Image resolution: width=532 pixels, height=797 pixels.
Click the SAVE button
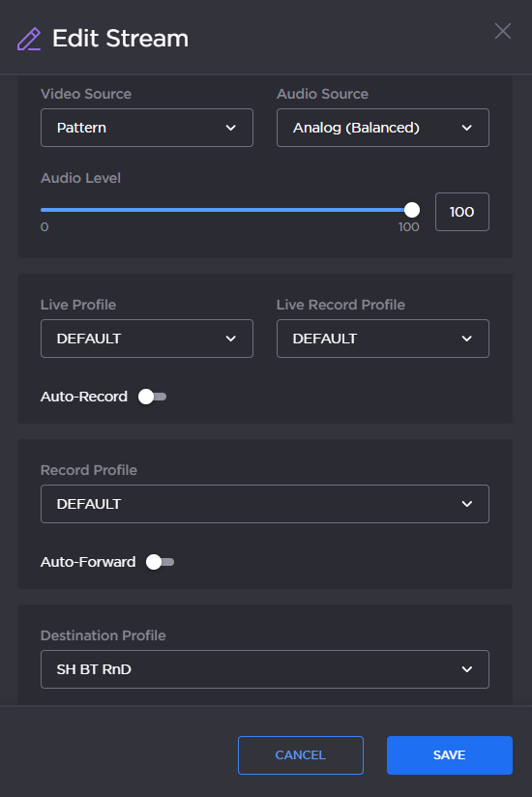[450, 755]
